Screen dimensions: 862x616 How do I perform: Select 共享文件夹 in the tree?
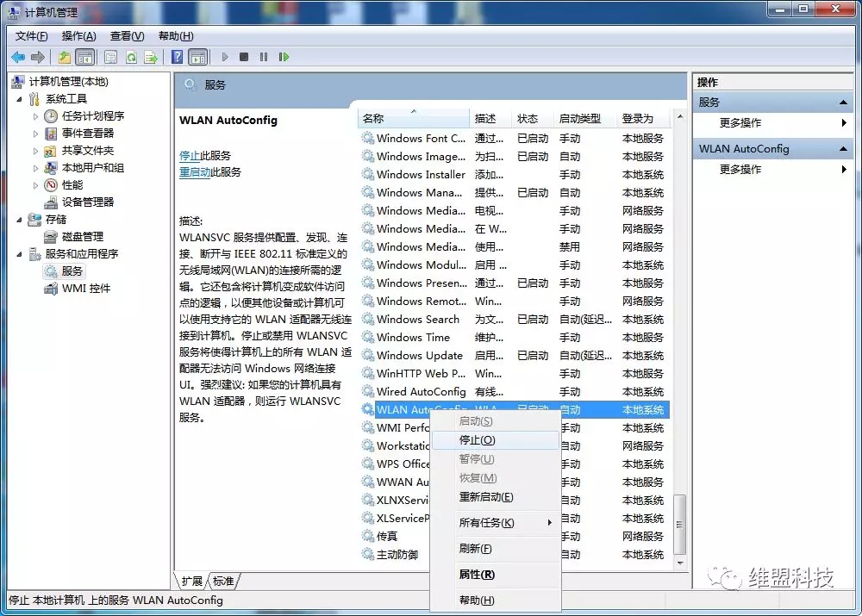tap(87, 151)
